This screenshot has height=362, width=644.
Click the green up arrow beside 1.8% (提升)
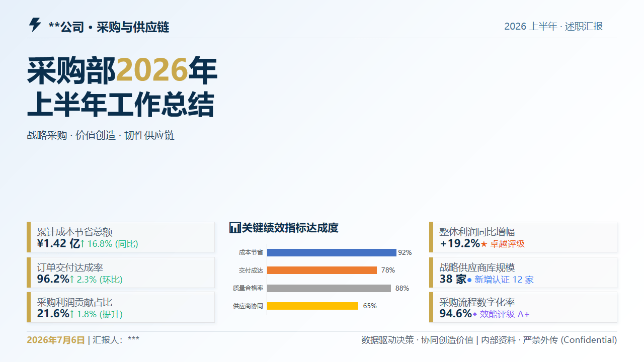pyautogui.click(x=71, y=314)
